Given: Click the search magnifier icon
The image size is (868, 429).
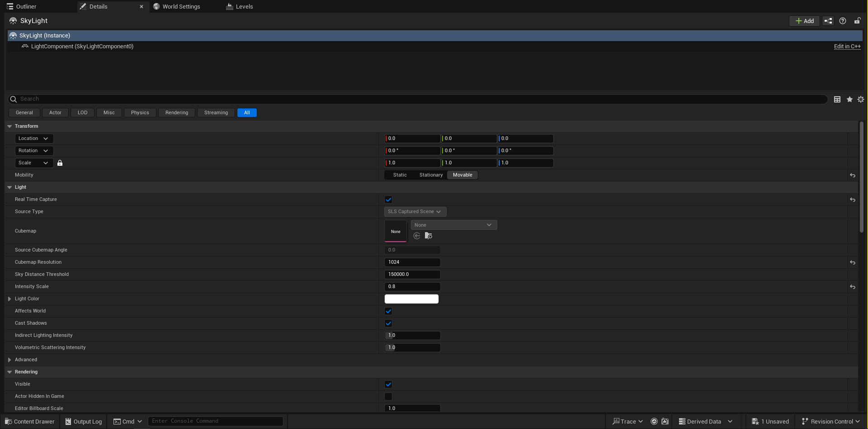Looking at the screenshot, I should [14, 99].
